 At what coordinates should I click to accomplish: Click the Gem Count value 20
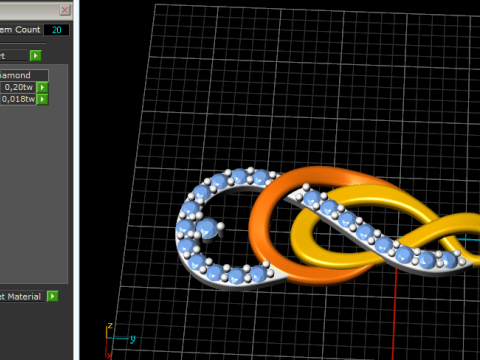pyautogui.click(x=57, y=30)
